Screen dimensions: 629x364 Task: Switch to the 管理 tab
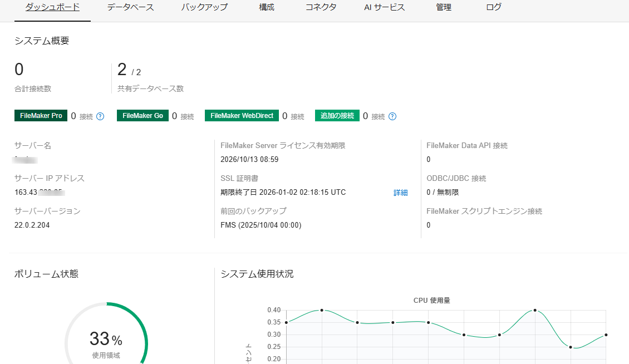pyautogui.click(x=444, y=8)
